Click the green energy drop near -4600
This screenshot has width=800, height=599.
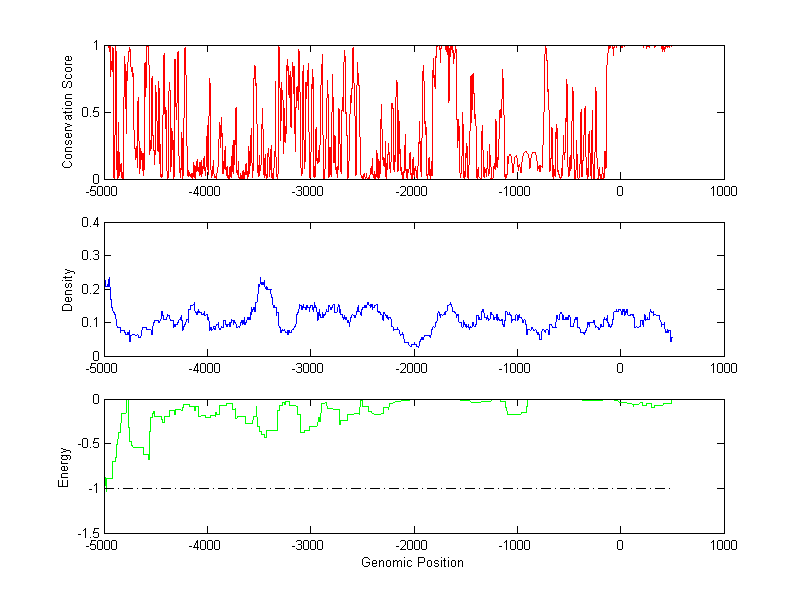tap(149, 455)
